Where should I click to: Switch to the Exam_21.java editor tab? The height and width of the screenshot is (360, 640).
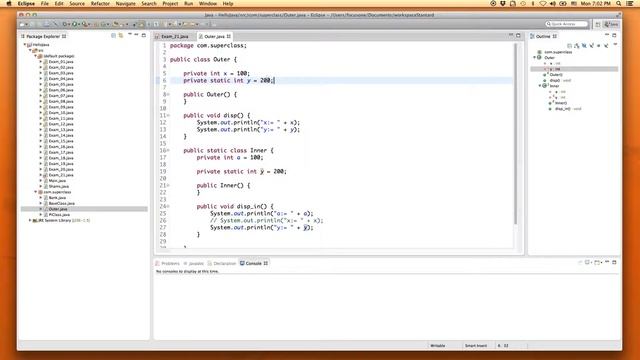point(175,36)
